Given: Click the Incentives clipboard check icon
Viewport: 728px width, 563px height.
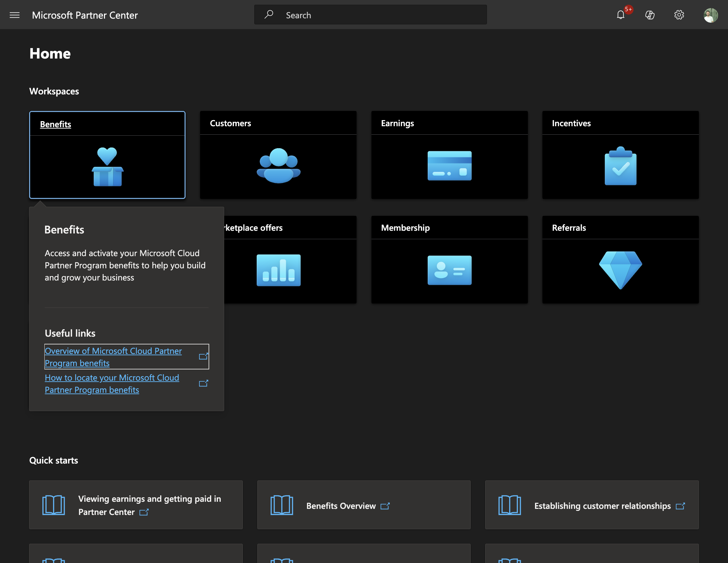Looking at the screenshot, I should pyautogui.click(x=620, y=166).
